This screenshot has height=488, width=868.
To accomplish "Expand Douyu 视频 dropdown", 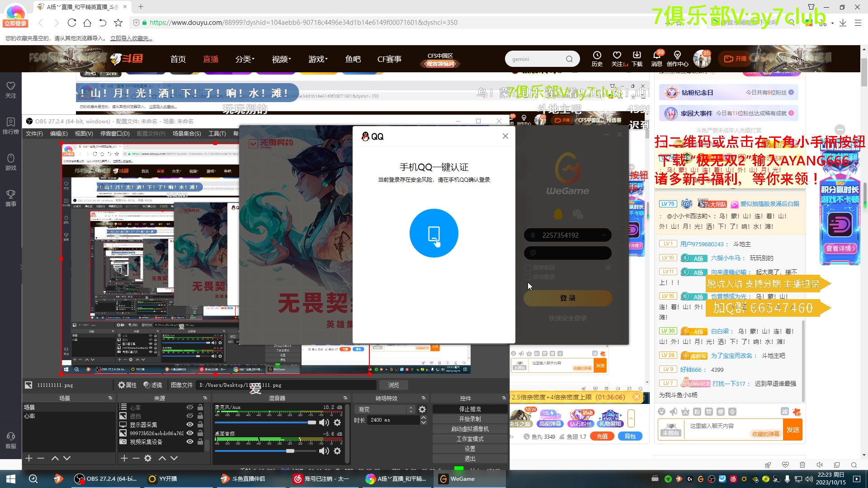I will pyautogui.click(x=281, y=59).
